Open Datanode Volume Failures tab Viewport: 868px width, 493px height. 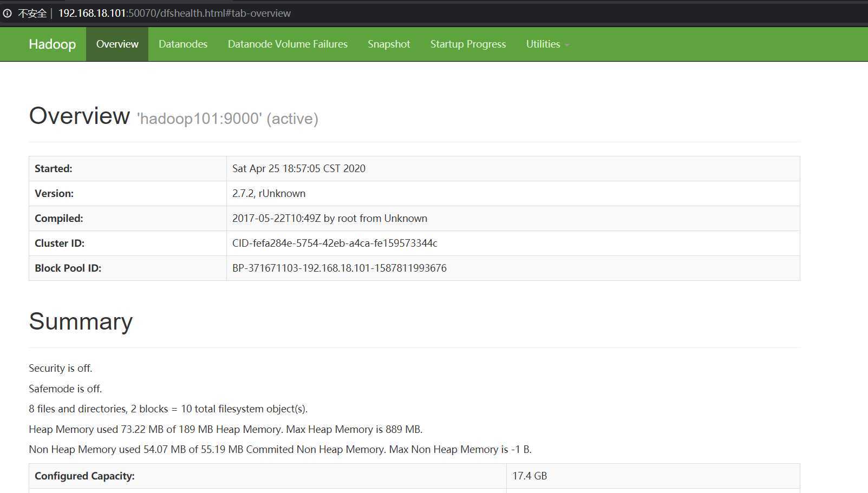(288, 44)
